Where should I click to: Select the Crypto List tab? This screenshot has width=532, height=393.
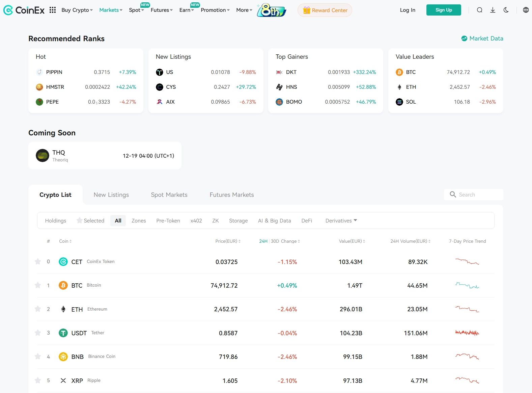coord(55,195)
